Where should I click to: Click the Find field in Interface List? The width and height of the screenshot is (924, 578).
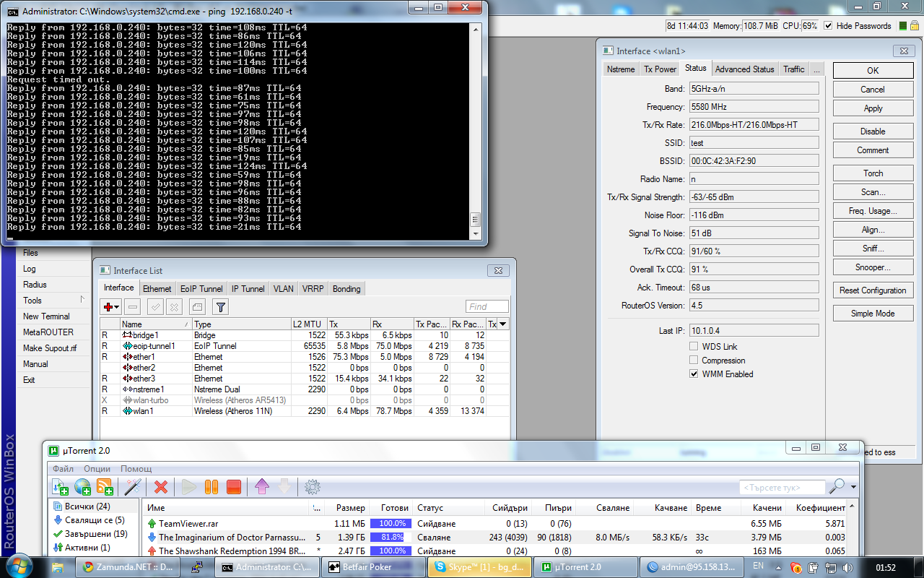click(x=487, y=307)
